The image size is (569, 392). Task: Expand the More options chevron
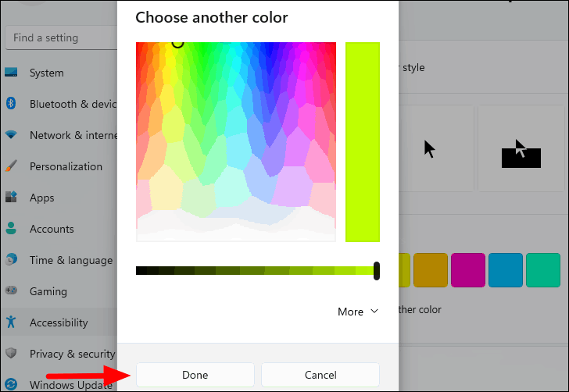click(x=374, y=312)
